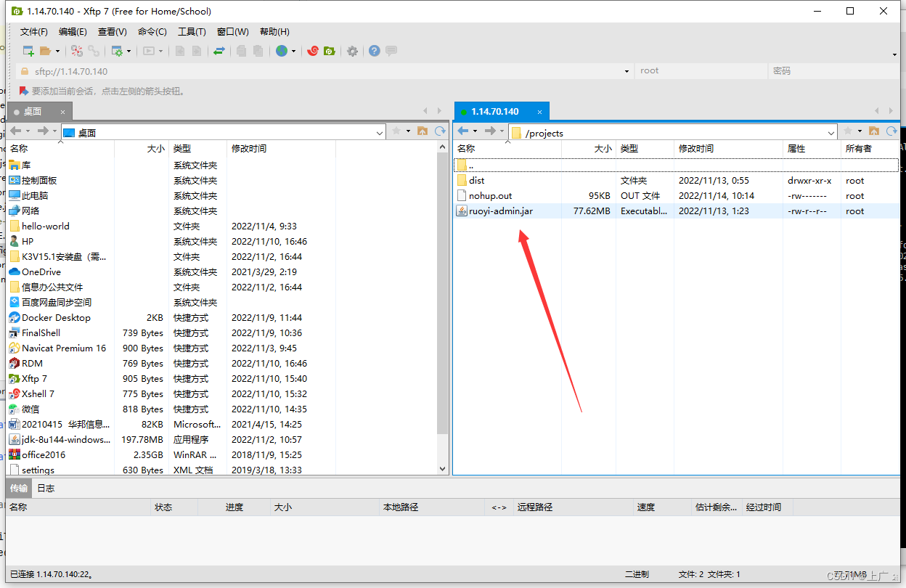
Task: Open Help via blue question icon
Action: click(x=374, y=51)
